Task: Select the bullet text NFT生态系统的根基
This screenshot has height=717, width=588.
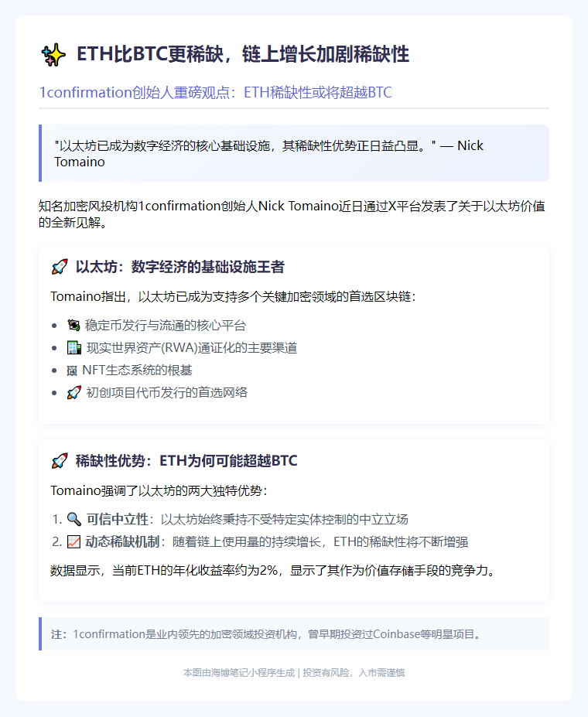Action: [x=137, y=370]
